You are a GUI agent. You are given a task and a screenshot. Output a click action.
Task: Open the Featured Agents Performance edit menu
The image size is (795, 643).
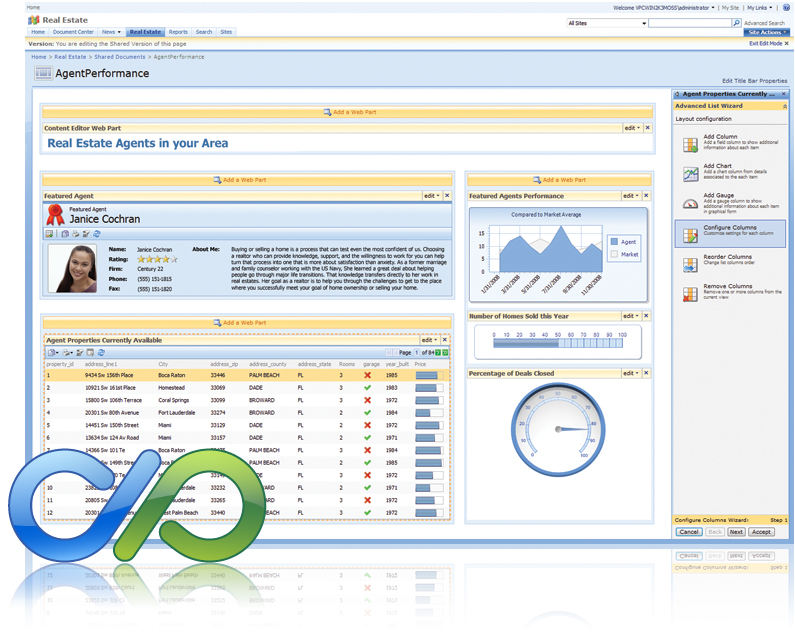[x=631, y=195]
